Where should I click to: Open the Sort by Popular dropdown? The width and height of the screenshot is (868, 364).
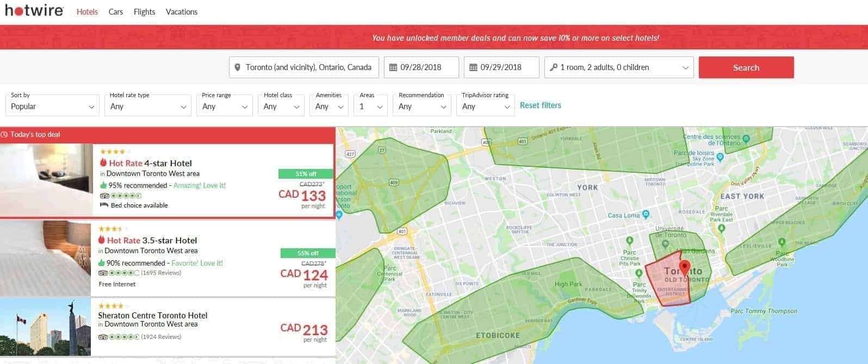[52, 106]
